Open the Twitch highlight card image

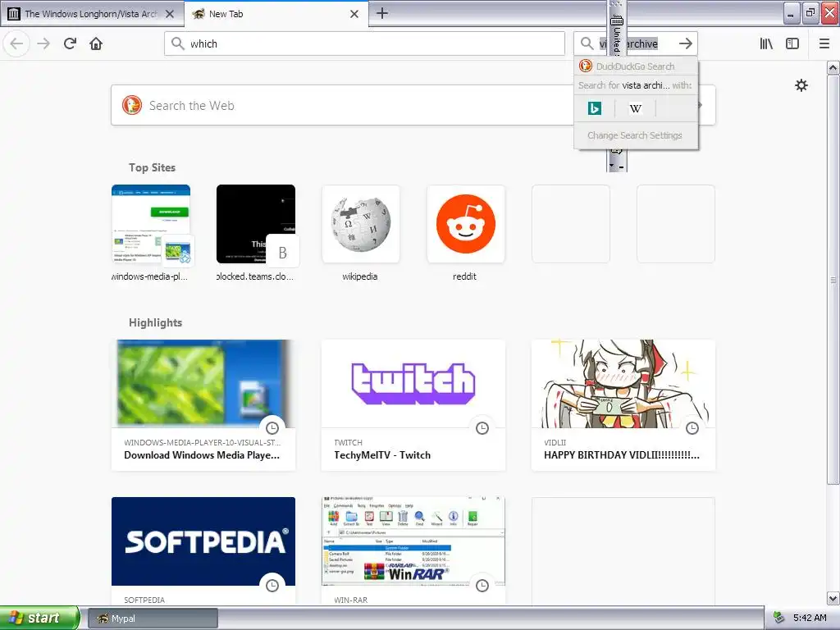pyautogui.click(x=413, y=384)
